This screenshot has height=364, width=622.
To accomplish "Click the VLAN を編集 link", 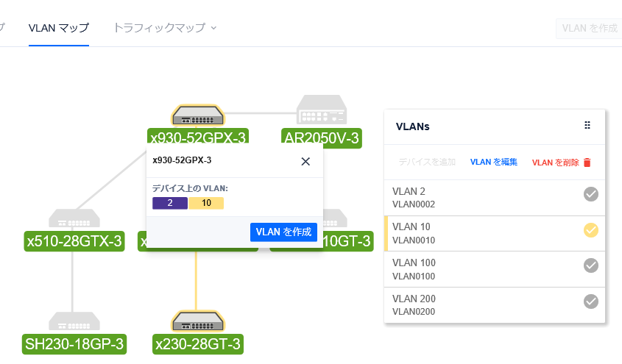I will (x=494, y=162).
